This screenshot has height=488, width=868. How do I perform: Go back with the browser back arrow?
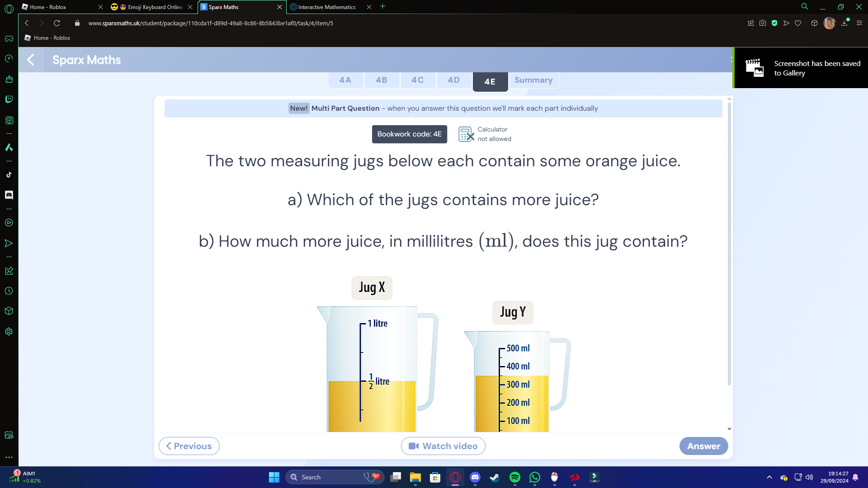point(27,23)
